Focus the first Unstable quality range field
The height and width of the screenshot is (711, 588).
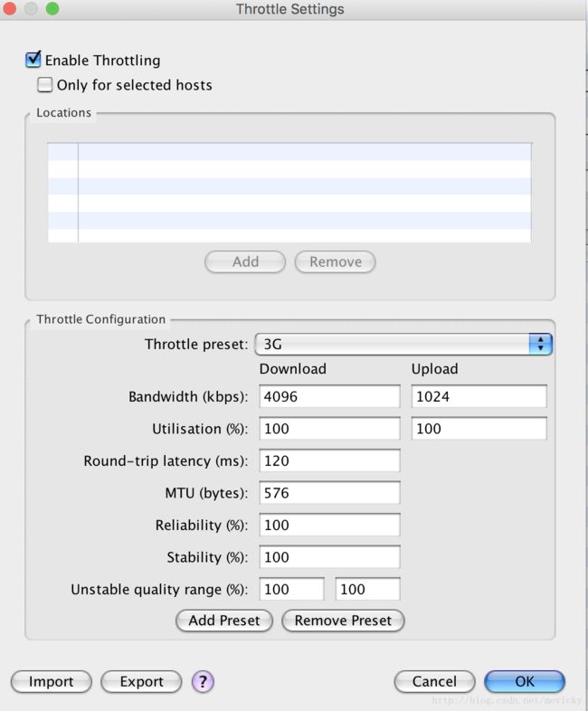[292, 589]
